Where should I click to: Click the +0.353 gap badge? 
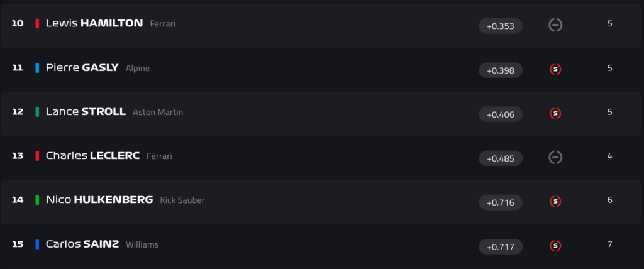(x=501, y=26)
